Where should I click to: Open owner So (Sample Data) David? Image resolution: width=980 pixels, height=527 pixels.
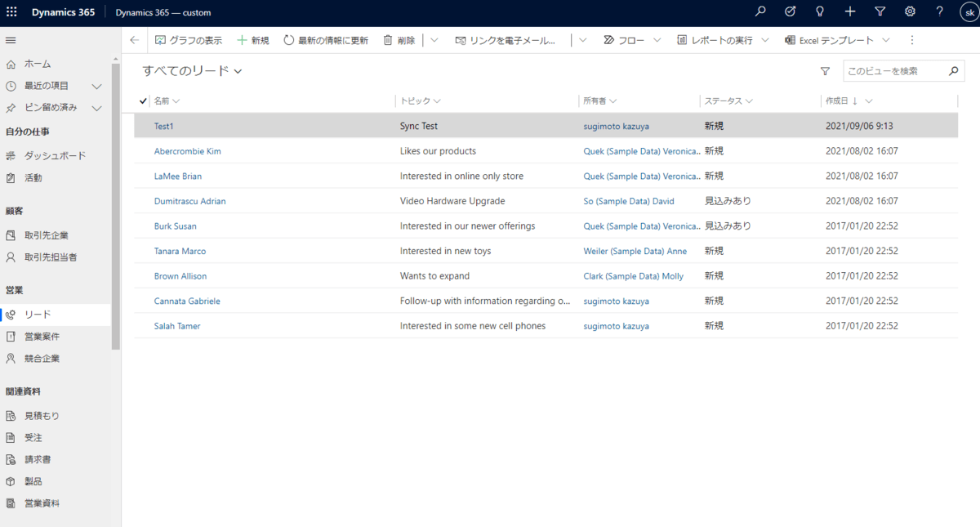(629, 201)
